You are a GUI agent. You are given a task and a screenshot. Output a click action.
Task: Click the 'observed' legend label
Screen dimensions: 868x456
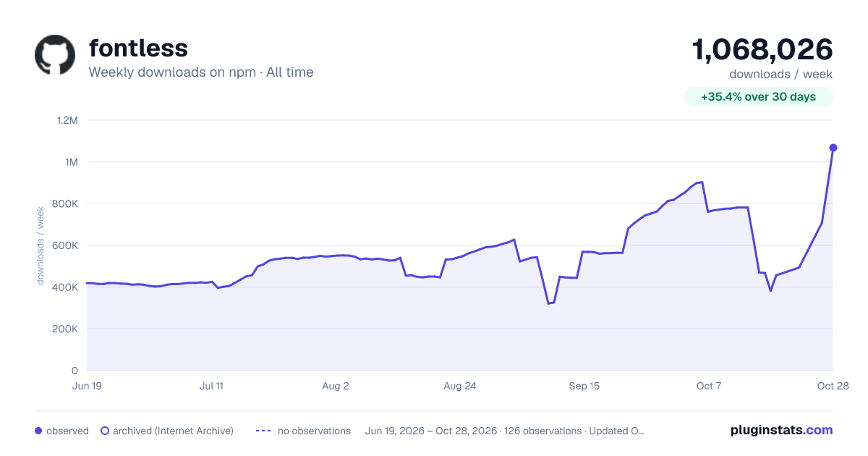point(67,431)
